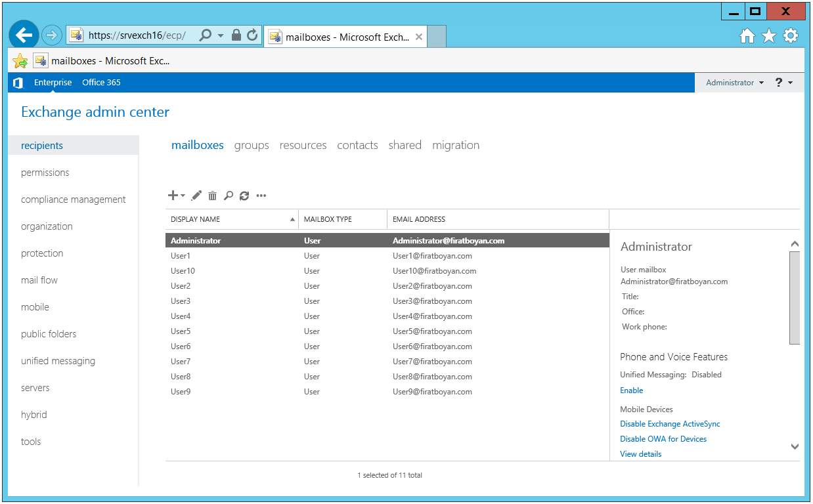Open the groups tab
813x504 pixels.
coord(252,145)
